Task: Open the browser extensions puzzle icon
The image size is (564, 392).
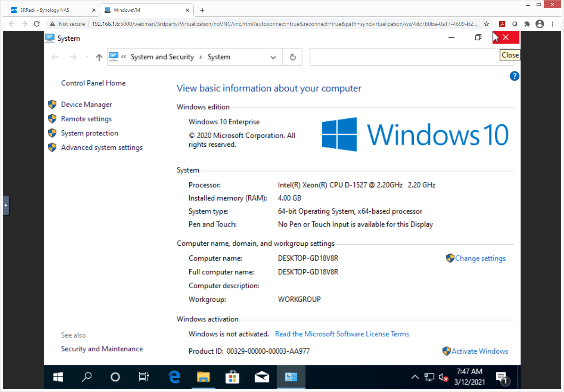Action: tap(527, 24)
